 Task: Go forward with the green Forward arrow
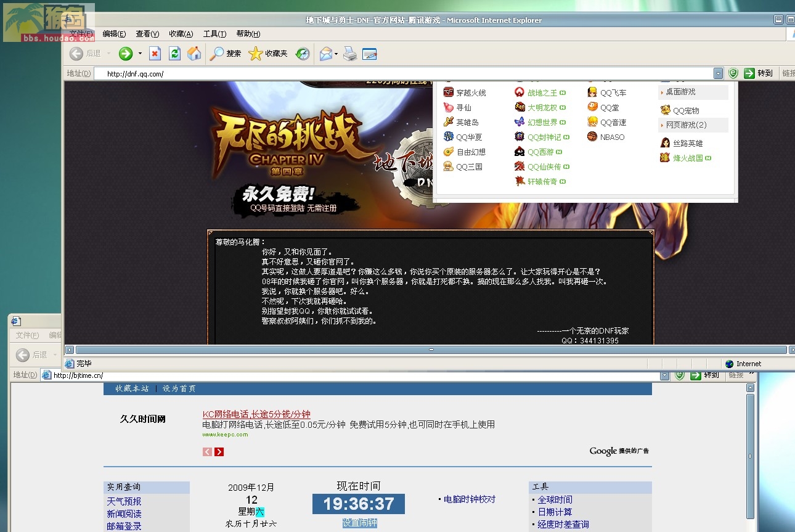126,54
